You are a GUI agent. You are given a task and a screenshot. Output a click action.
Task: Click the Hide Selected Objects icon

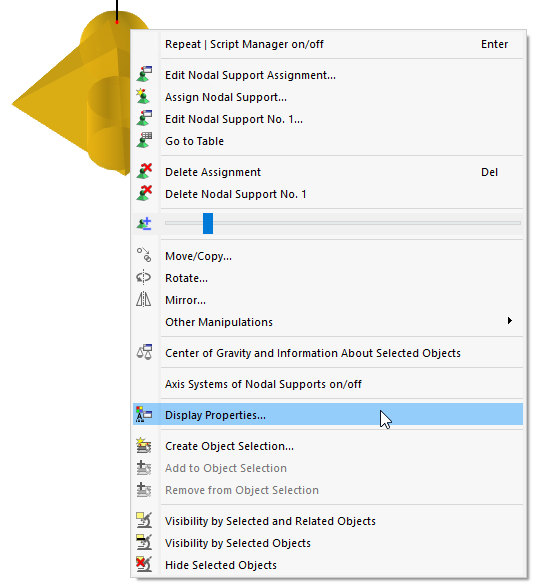click(x=144, y=564)
